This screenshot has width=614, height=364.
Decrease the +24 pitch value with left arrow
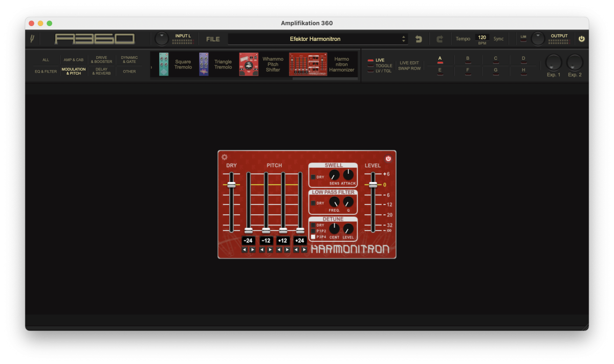point(297,250)
